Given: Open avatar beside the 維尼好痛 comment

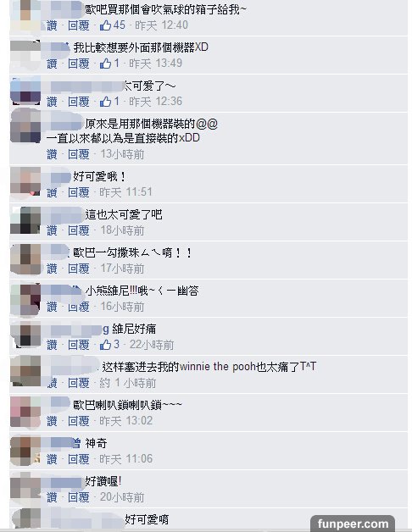Looking at the screenshot, I should (25, 335).
